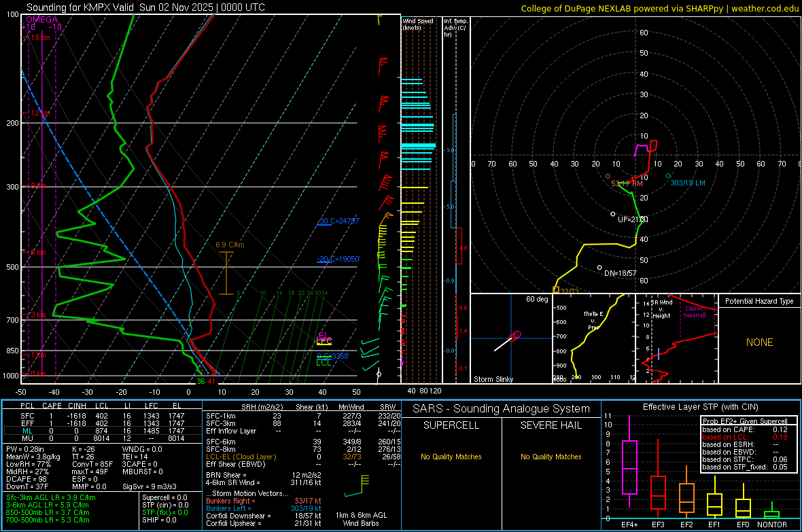Screen dimensions: 802x532
Task: Select the '53/17 RM' hodograph label
Action: coord(627,183)
